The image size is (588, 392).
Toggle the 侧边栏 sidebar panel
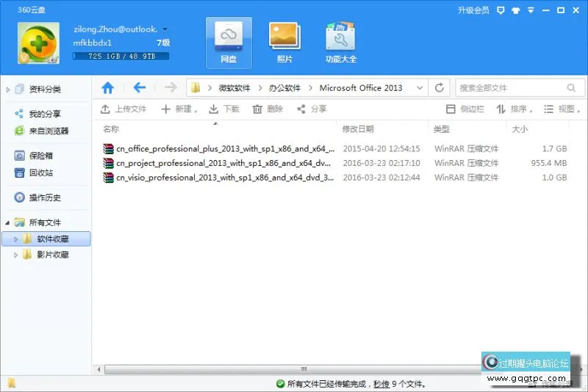[465, 109]
